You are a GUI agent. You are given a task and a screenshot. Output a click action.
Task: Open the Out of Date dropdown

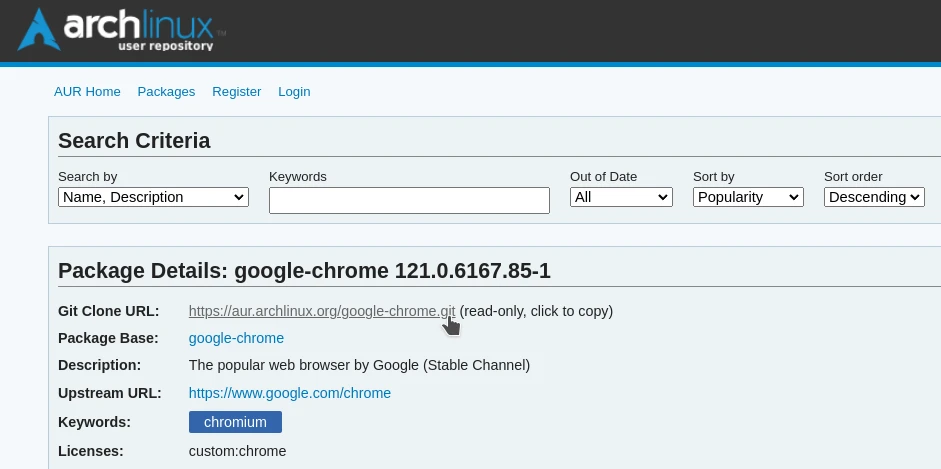coord(620,198)
